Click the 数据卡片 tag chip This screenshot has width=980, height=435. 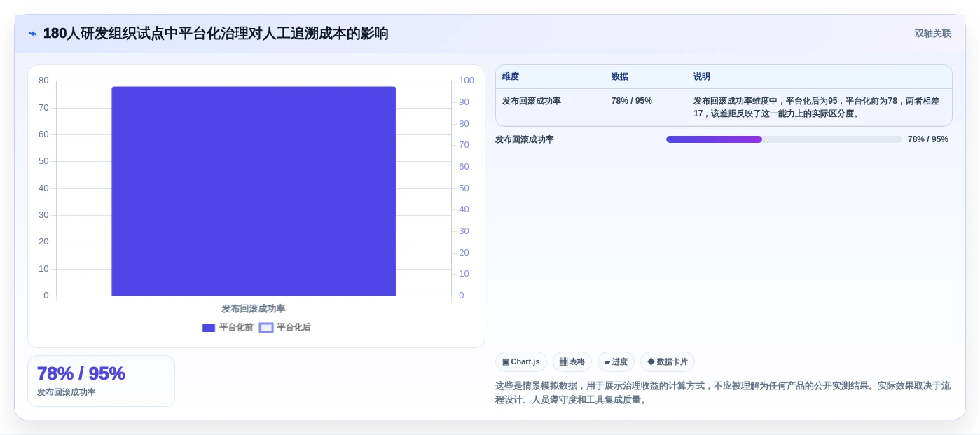(x=668, y=361)
